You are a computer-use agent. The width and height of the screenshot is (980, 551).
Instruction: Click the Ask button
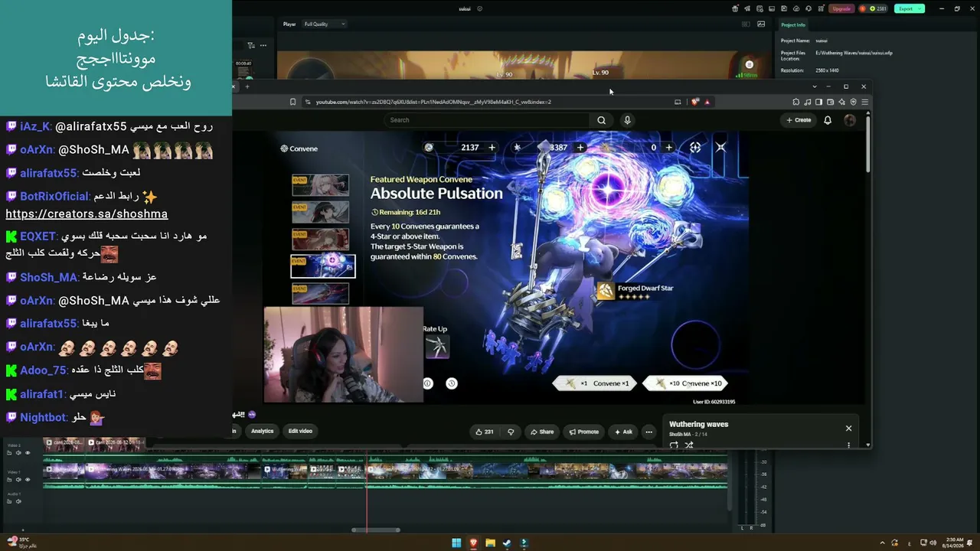[x=623, y=432]
